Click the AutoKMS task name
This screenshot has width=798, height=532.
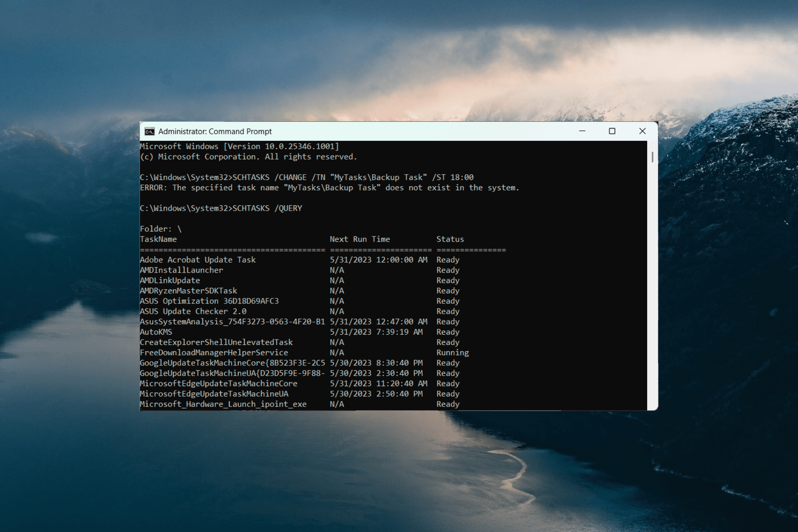point(156,332)
